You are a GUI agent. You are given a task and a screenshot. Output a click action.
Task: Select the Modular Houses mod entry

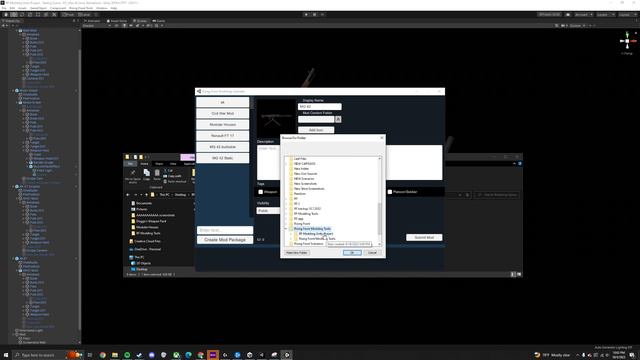click(222, 124)
